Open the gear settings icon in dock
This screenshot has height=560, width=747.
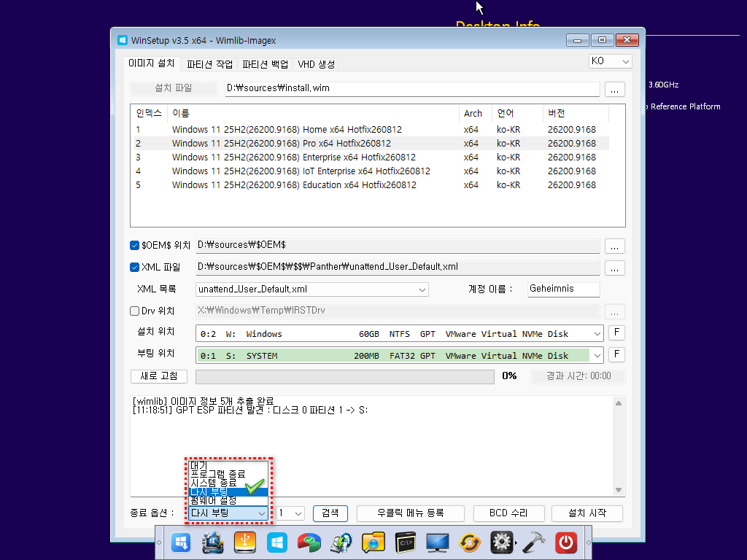coord(502,542)
